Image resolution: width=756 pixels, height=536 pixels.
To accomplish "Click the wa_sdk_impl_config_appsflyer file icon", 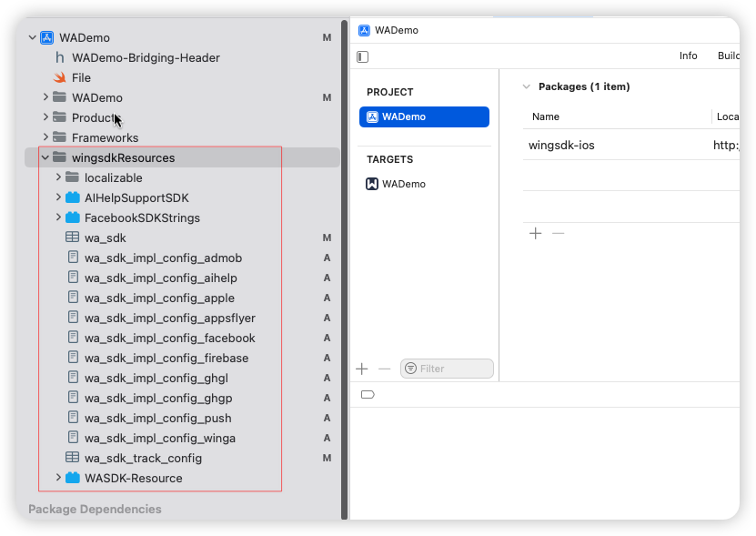I will click(x=73, y=318).
